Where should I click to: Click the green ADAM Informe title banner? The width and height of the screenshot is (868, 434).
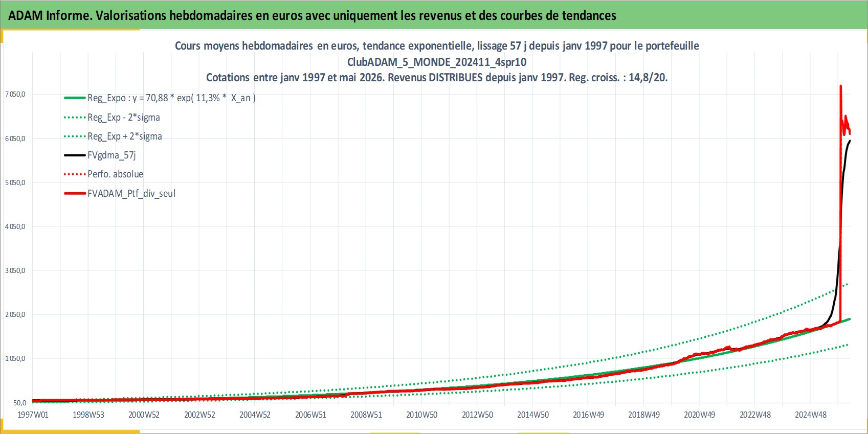point(434,15)
